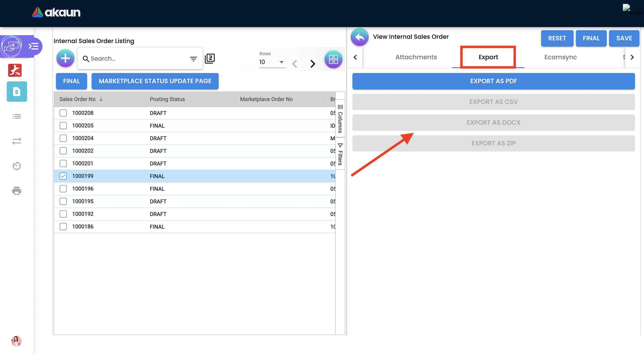Open the printer icon in the sidebar

click(x=16, y=191)
